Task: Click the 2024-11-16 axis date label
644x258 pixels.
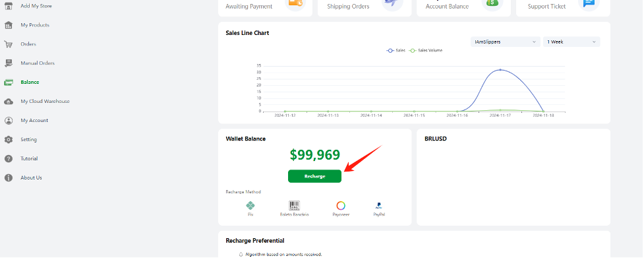Action: 457,116
